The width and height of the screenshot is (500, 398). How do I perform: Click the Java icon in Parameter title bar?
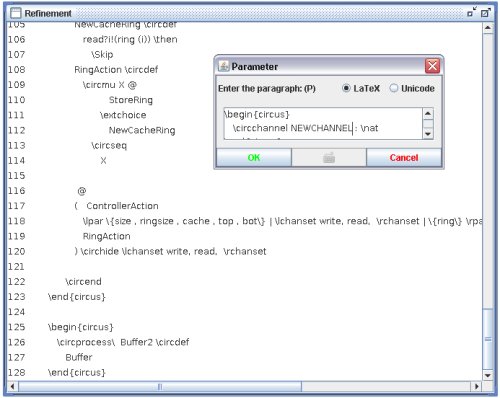pos(223,66)
